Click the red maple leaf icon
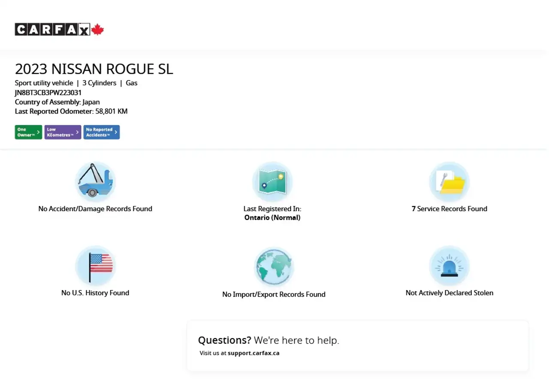This screenshot has height=392, width=549. pos(97,29)
